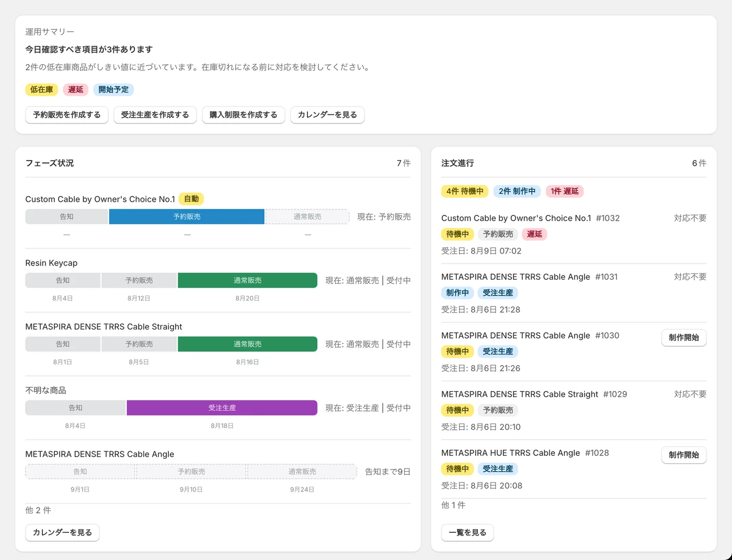This screenshot has width=732, height=560.
Task: Open order #1031 METASPIRA Cable Angle
Action: (x=529, y=277)
